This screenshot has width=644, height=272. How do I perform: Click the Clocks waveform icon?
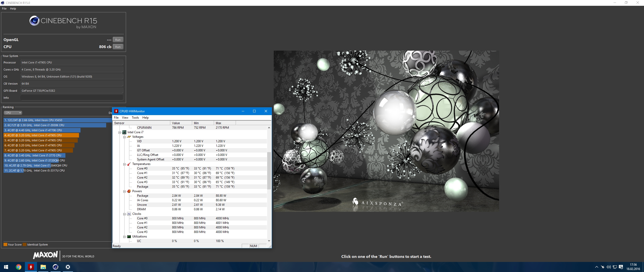[129, 214]
